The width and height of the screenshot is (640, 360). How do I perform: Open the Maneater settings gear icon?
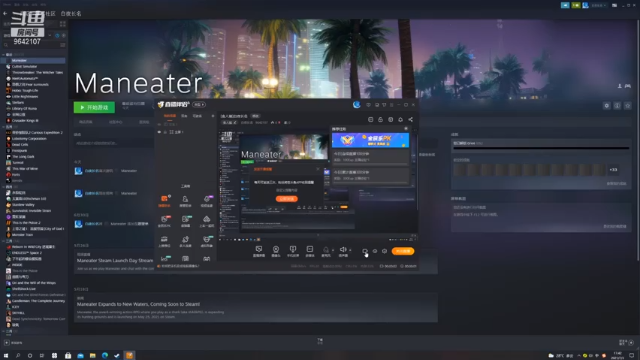pos(607,106)
